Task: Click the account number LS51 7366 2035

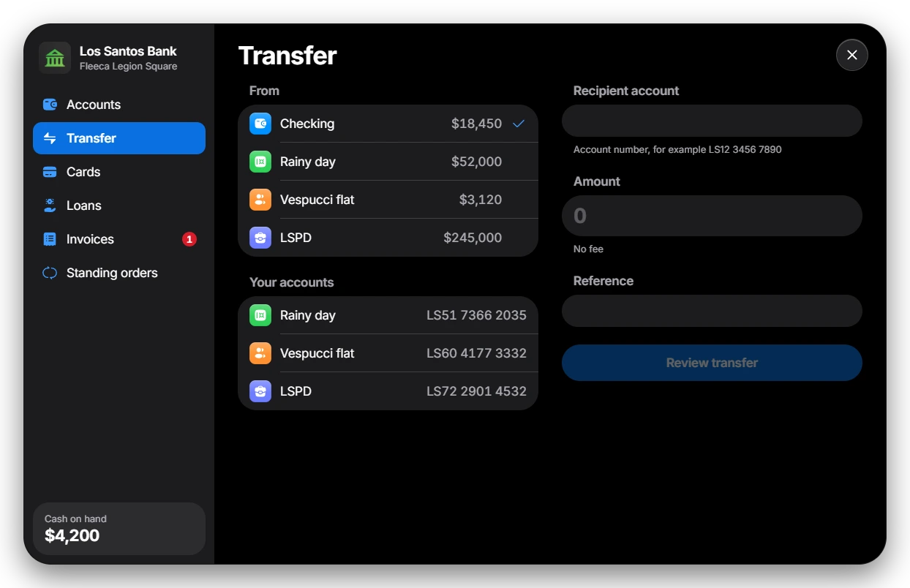Action: point(477,315)
